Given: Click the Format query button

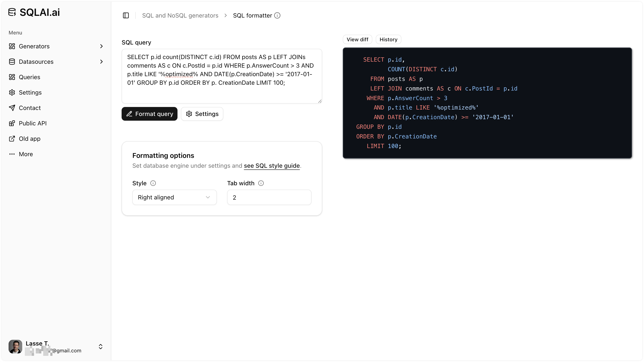Looking at the screenshot, I should click(149, 114).
